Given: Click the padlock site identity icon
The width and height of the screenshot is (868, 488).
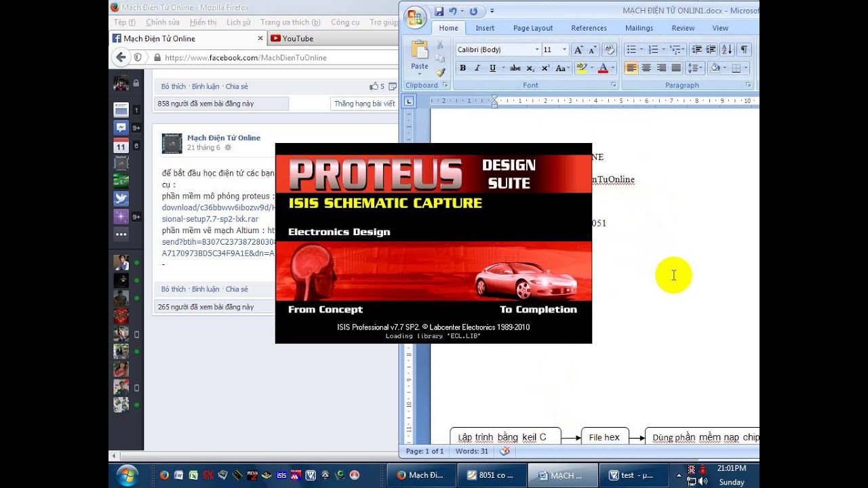Looking at the screenshot, I should (x=157, y=58).
